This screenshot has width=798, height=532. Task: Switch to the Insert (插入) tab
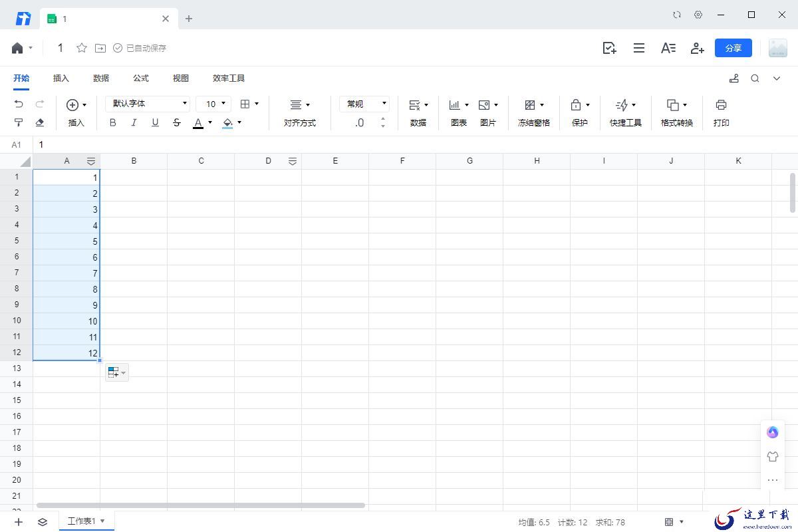click(61, 78)
